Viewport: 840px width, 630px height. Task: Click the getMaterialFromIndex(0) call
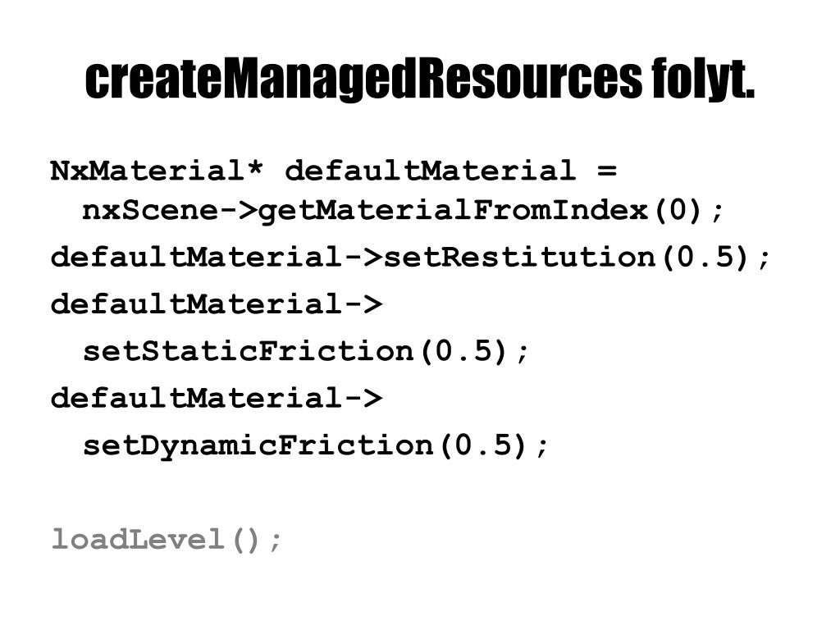point(481,211)
